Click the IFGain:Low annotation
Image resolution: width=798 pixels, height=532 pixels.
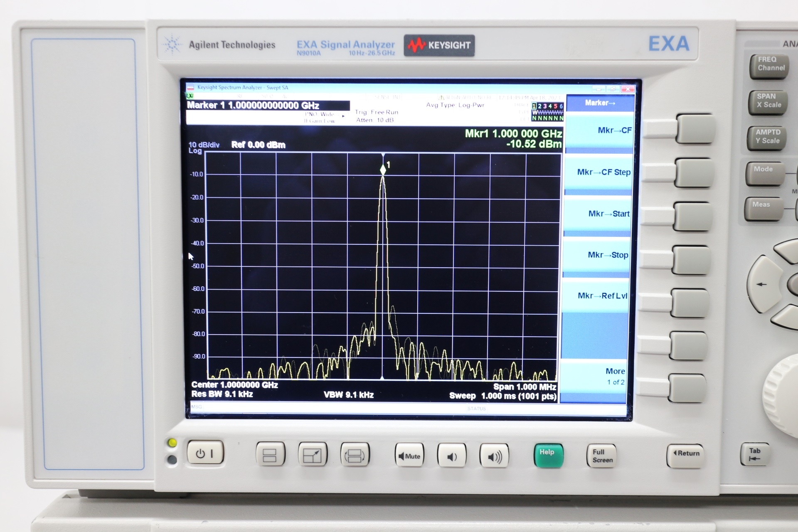tap(319, 121)
